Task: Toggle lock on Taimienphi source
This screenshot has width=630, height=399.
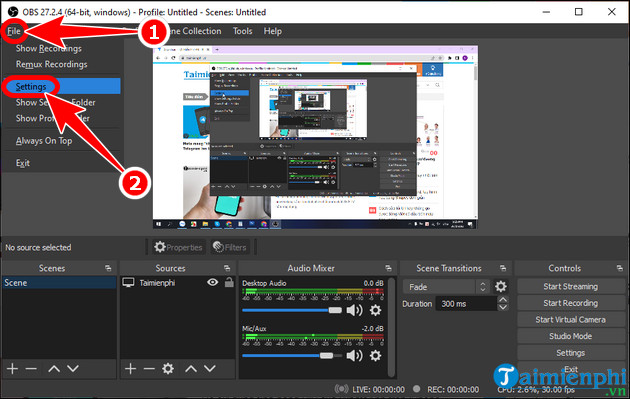Action: (x=229, y=282)
